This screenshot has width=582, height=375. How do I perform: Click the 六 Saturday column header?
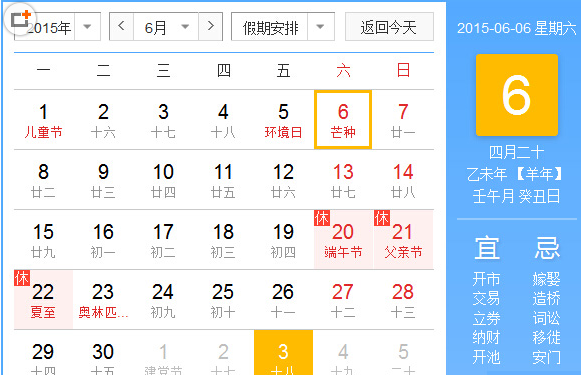click(343, 70)
